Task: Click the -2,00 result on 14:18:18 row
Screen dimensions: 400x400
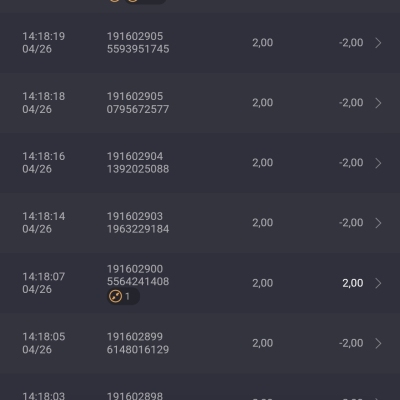Action: 351,103
